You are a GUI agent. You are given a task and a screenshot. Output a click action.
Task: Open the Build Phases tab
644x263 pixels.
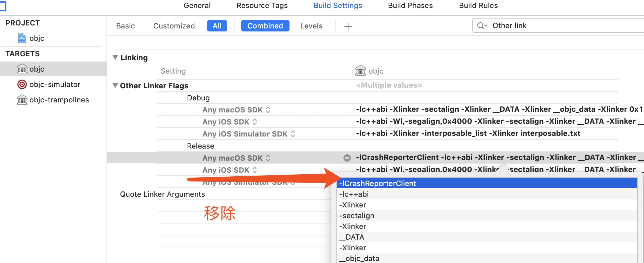coord(410,5)
